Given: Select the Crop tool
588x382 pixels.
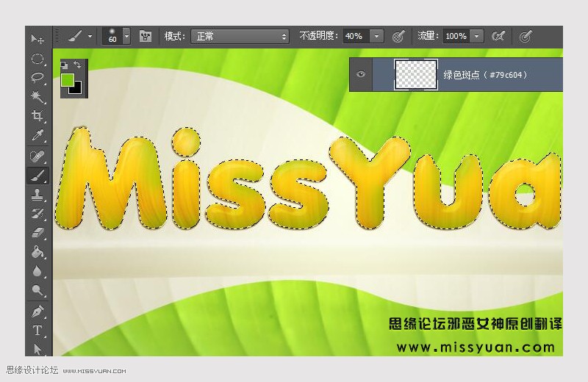Looking at the screenshot, I should point(37,116).
